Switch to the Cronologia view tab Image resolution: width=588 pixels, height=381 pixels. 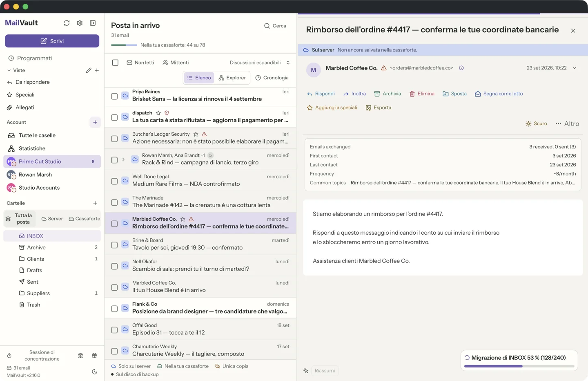(x=272, y=78)
